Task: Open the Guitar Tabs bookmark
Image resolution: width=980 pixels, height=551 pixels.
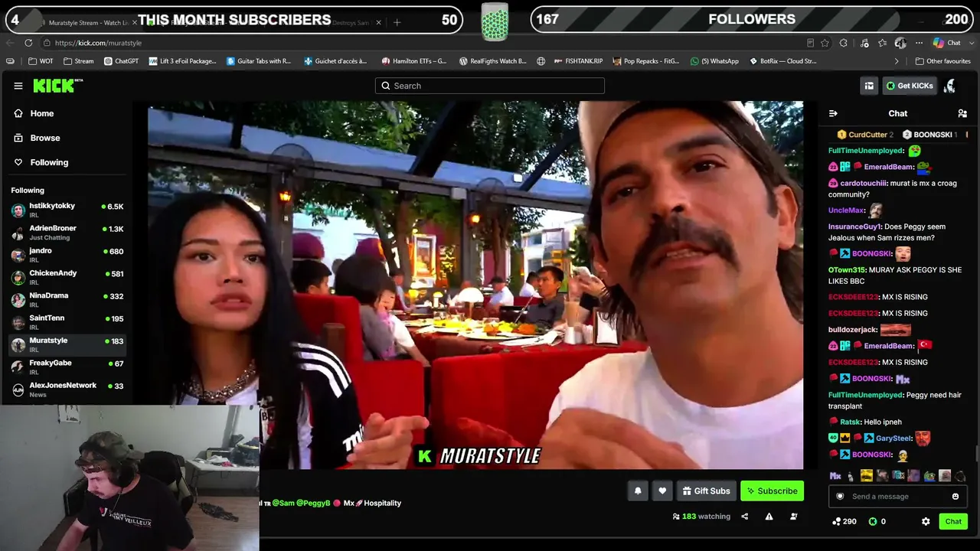Action: pyautogui.click(x=259, y=61)
